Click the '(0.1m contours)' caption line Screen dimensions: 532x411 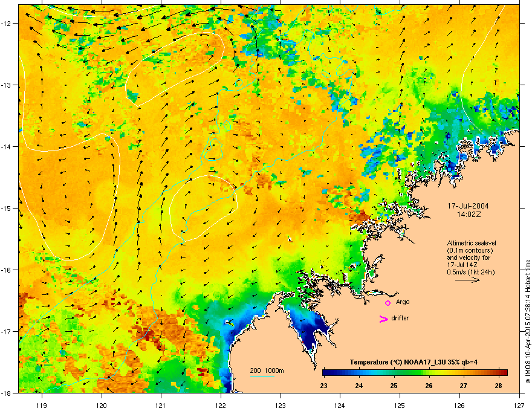coord(470,251)
